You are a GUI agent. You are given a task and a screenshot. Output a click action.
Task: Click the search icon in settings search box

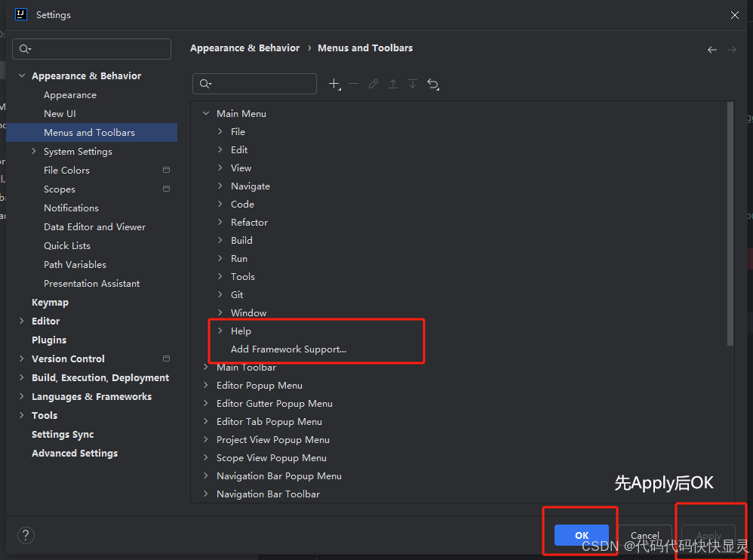click(x=24, y=49)
